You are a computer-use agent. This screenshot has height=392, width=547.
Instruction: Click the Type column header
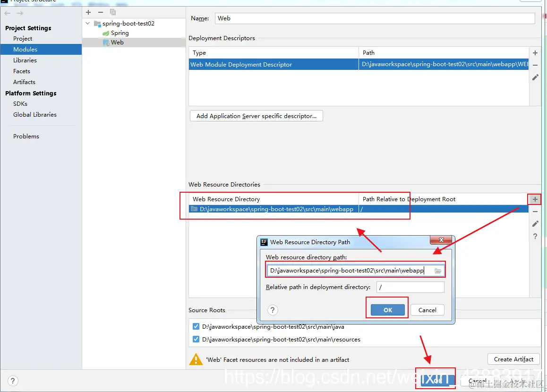tap(274, 53)
